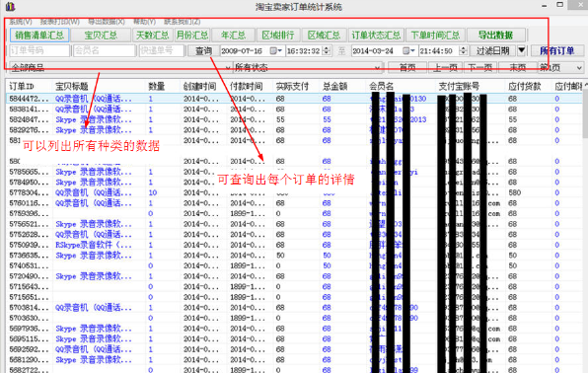Select the order row 5844472...
Image resolution: width=588 pixels, height=373 pixels.
click(x=294, y=99)
